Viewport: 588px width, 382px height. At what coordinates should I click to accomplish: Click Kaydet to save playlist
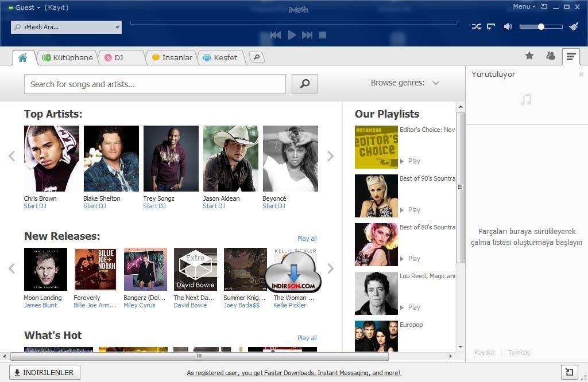484,352
